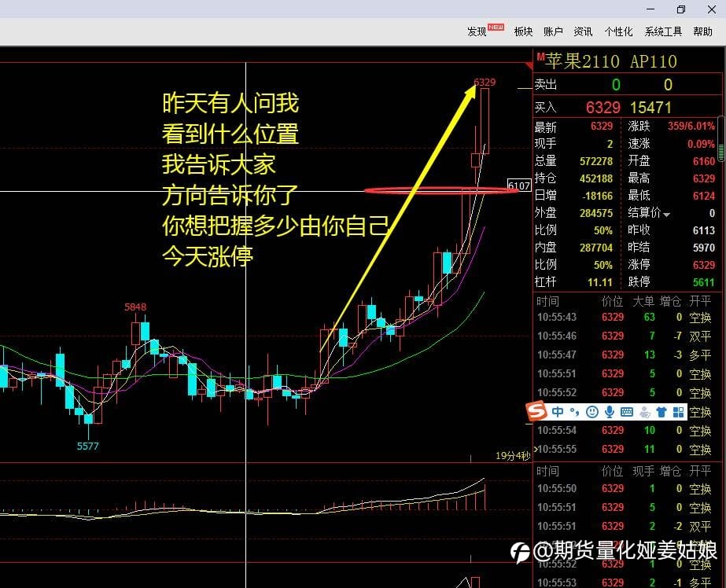
Task: Open the soft keyboard icon in the IME bar
Action: click(x=626, y=412)
